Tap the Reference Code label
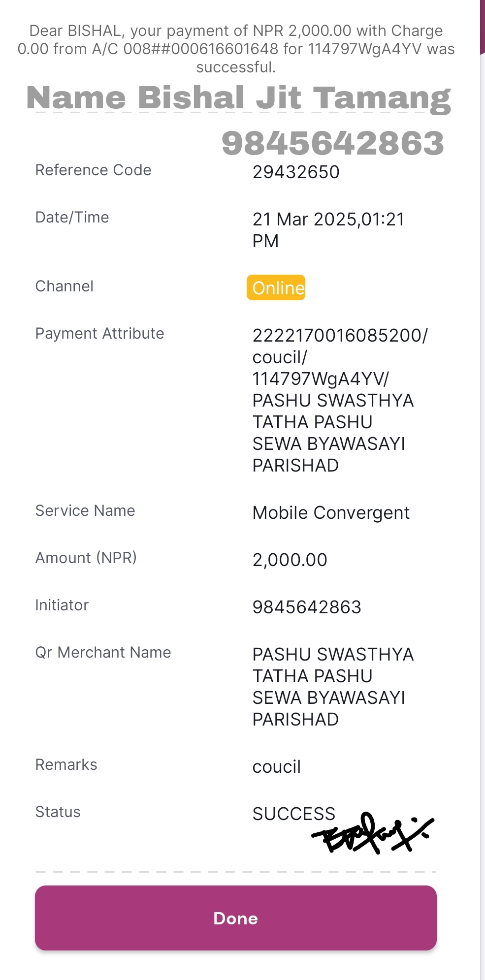This screenshot has width=485, height=980. pos(93,170)
